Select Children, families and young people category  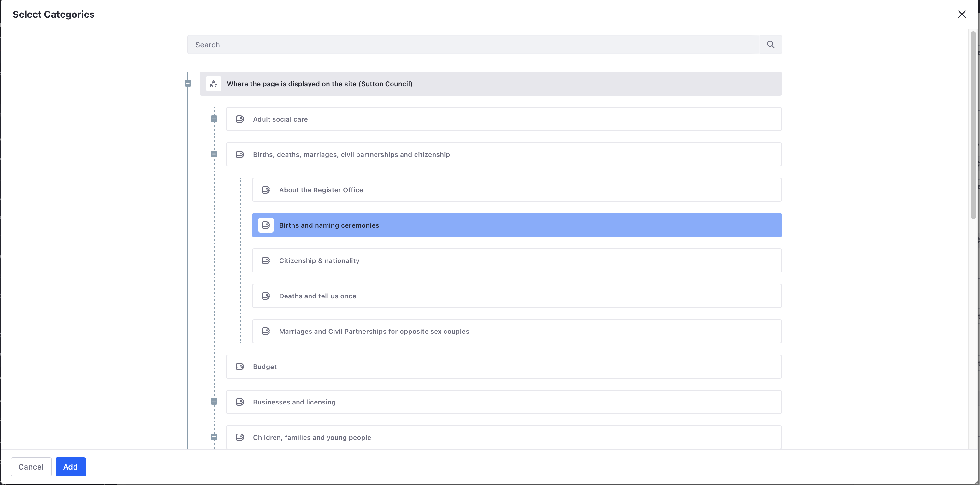504,437
